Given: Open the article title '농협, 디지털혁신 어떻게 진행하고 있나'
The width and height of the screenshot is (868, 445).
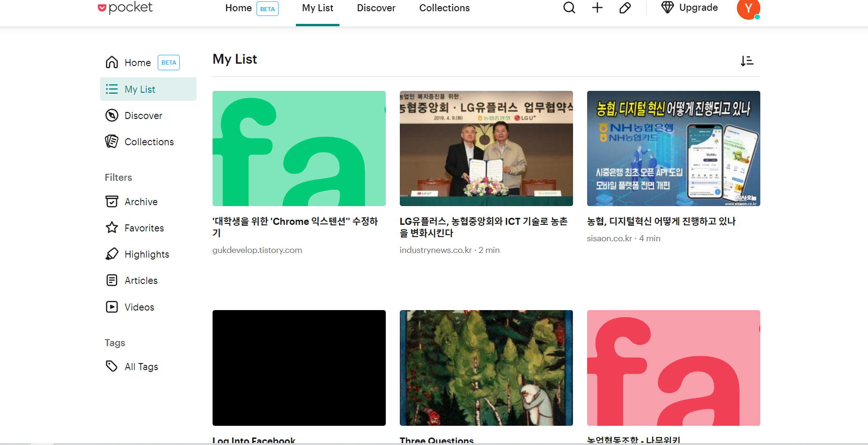Looking at the screenshot, I should tap(661, 222).
